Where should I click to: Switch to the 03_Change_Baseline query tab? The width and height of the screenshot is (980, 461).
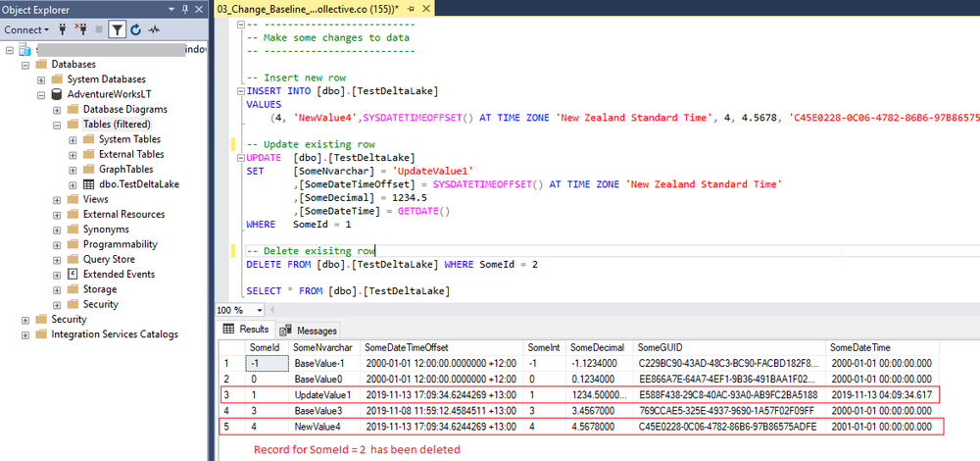tap(306, 9)
